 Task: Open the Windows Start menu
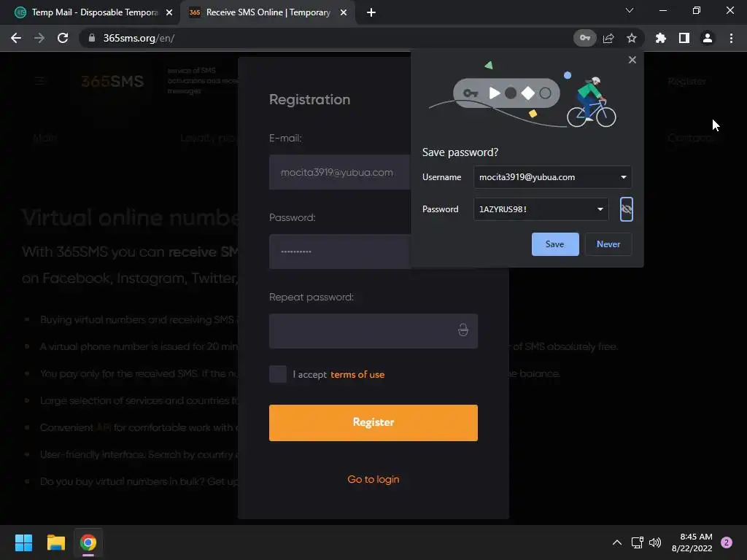23,542
